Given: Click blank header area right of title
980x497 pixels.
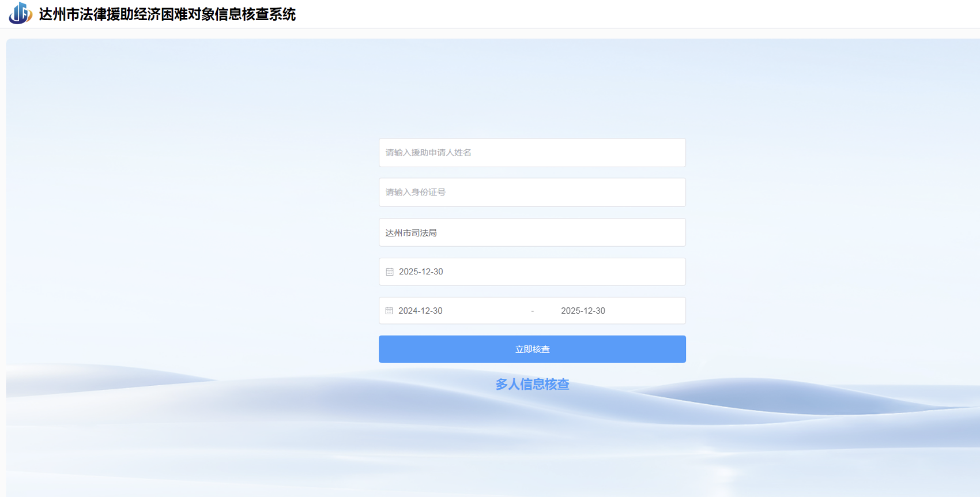Looking at the screenshot, I should [x=634, y=14].
